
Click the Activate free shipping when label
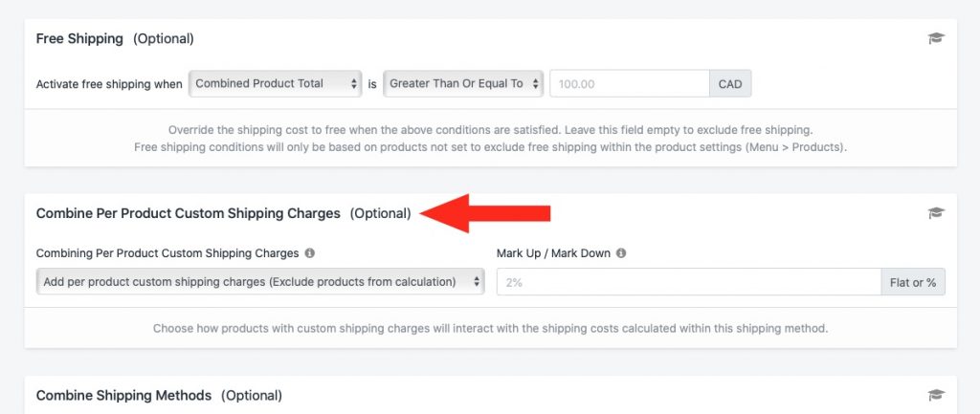pos(109,84)
